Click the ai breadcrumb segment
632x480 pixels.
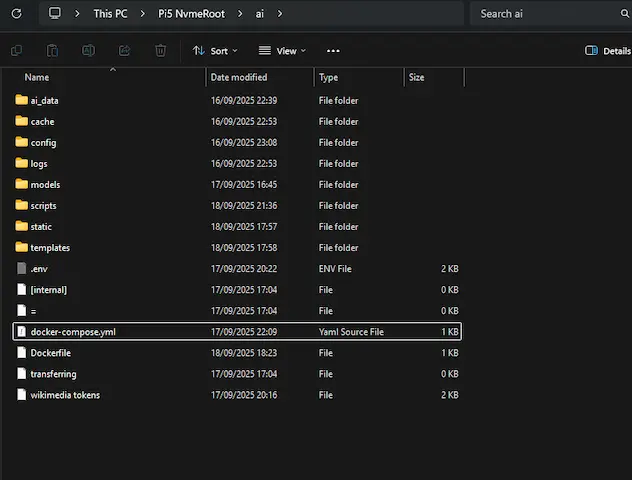260,14
